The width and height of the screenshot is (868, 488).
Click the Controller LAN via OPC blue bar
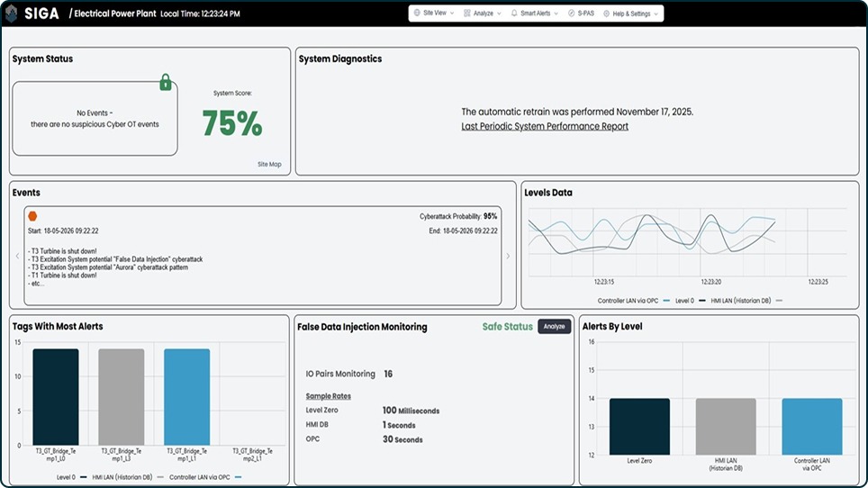(x=812, y=427)
